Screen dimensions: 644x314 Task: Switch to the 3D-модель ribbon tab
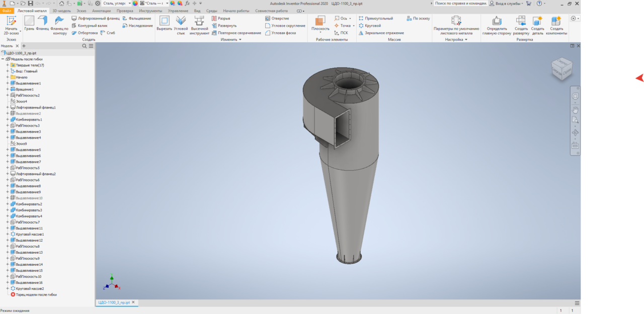pos(62,11)
